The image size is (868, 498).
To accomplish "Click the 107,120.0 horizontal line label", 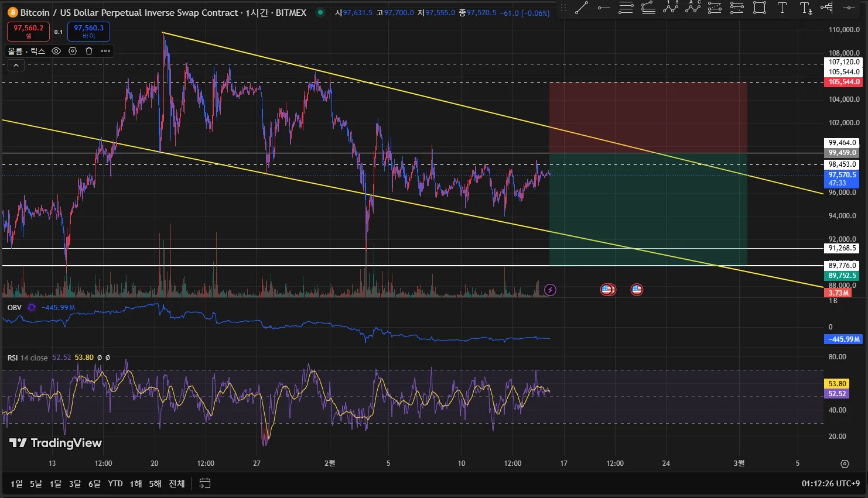I will [x=844, y=62].
